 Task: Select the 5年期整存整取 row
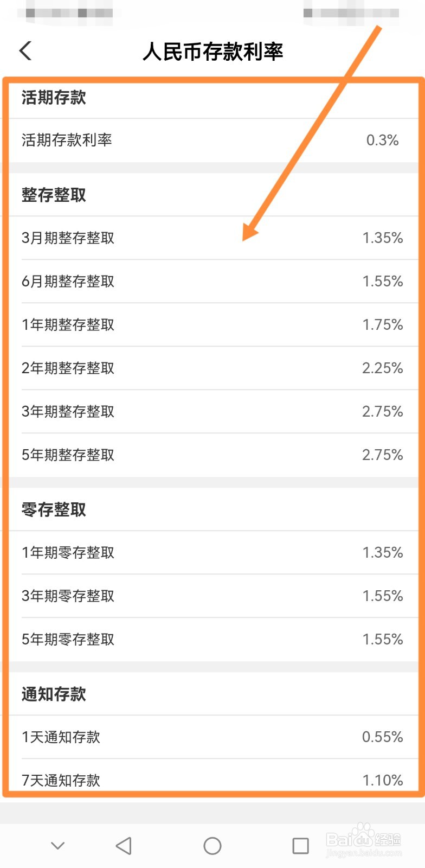point(212,455)
